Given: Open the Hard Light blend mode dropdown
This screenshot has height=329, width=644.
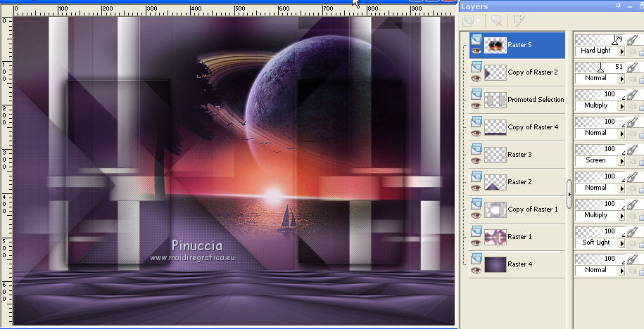Looking at the screenshot, I should point(621,51).
